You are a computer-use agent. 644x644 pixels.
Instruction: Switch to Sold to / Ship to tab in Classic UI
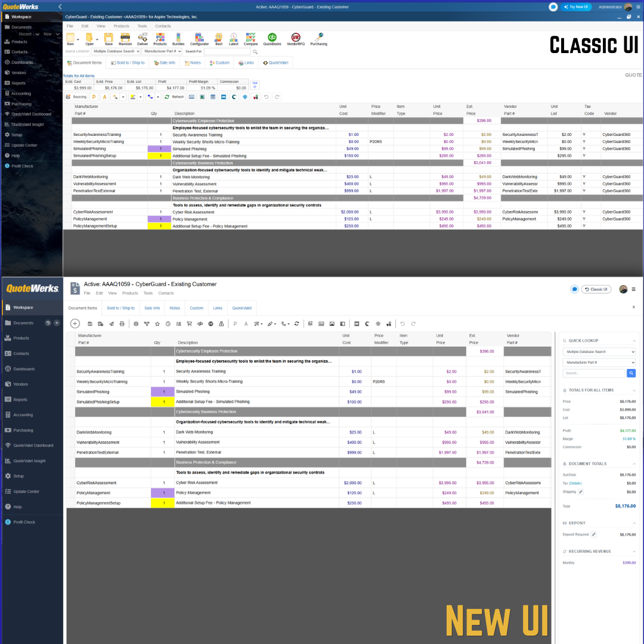(128, 63)
